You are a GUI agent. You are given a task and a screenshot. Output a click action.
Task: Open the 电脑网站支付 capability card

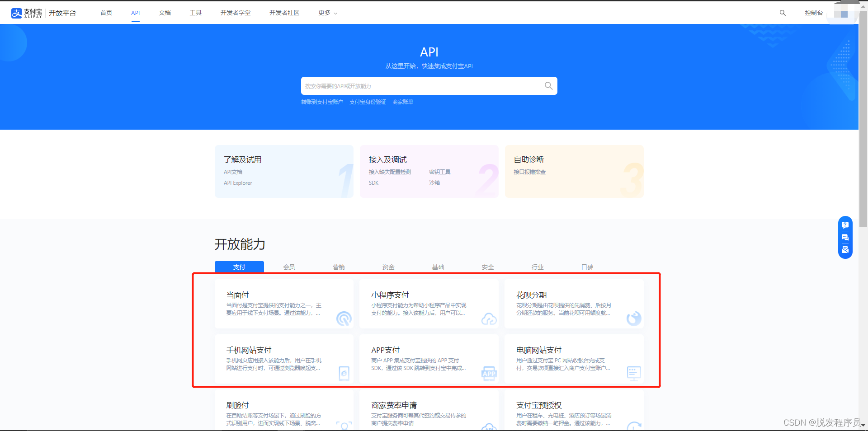pos(574,359)
